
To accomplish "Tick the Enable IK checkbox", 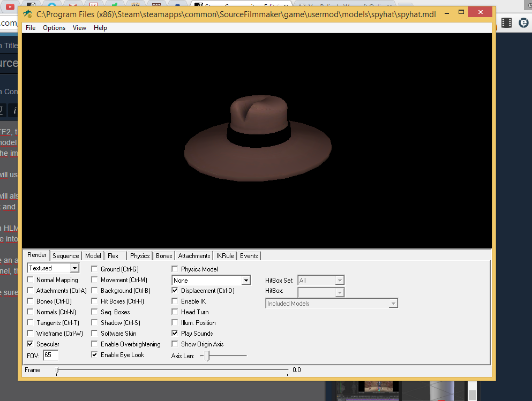I will point(175,301).
